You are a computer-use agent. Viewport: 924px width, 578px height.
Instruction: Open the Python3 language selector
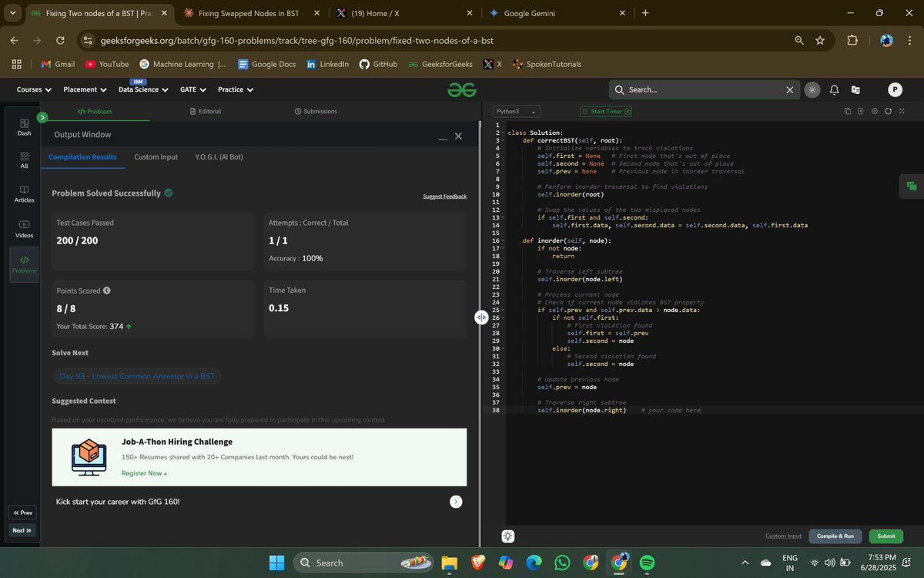pyautogui.click(x=516, y=112)
